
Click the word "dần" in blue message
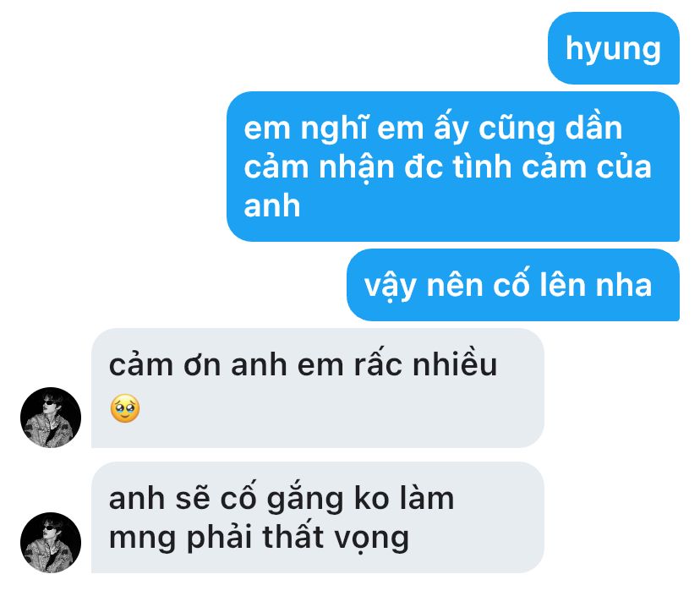pyautogui.click(x=593, y=128)
